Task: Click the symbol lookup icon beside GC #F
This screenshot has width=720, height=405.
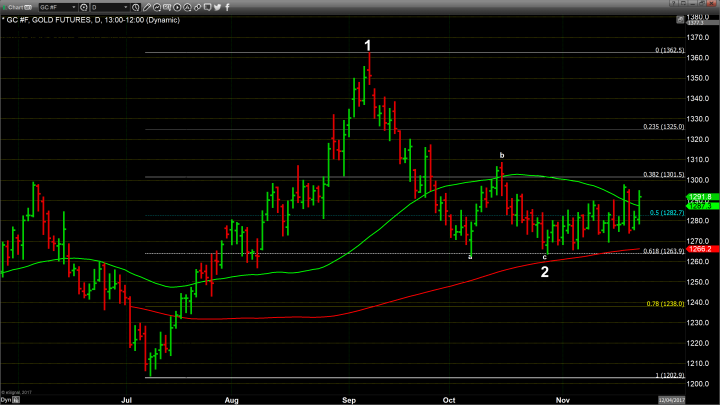Action: [84, 7]
